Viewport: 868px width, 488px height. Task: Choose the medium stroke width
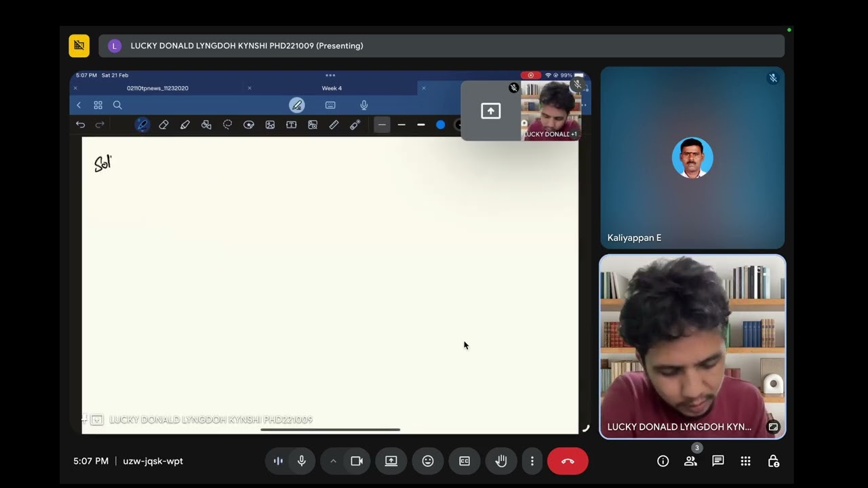click(401, 125)
